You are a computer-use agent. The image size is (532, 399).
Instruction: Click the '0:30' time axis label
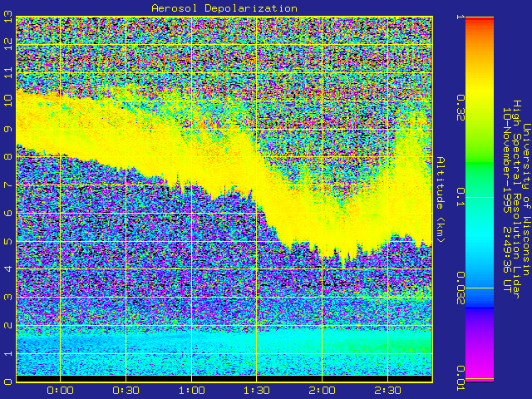126,391
